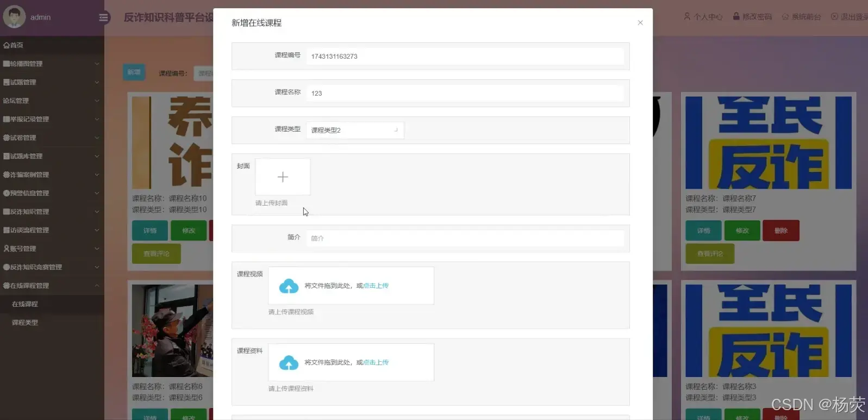
Task: Expand the 反诈知识竞赛管理 menu chevron
Action: [97, 267]
